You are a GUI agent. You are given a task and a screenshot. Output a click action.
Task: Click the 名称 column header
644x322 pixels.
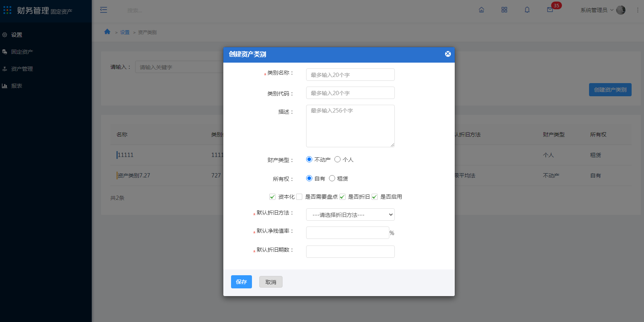pyautogui.click(x=122, y=135)
